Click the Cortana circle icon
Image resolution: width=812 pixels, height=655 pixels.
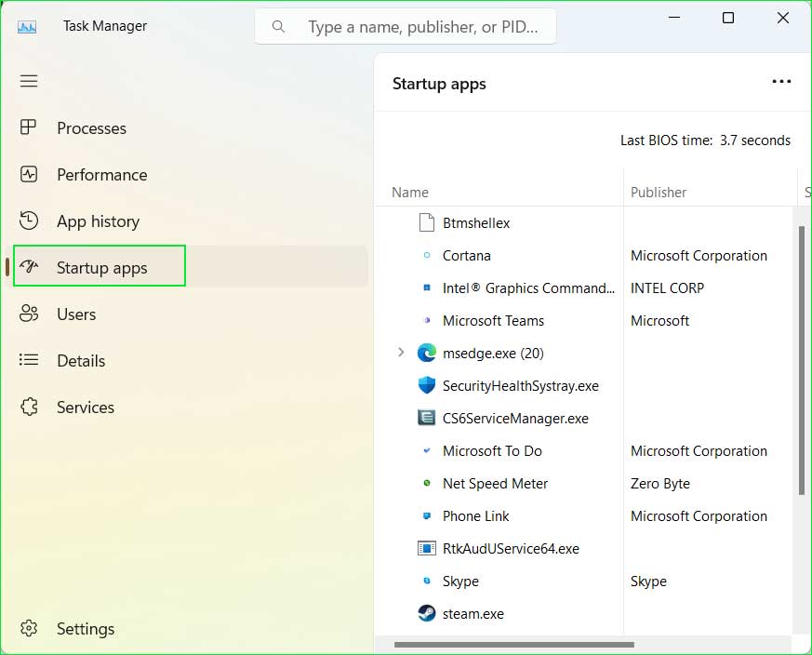(426, 255)
